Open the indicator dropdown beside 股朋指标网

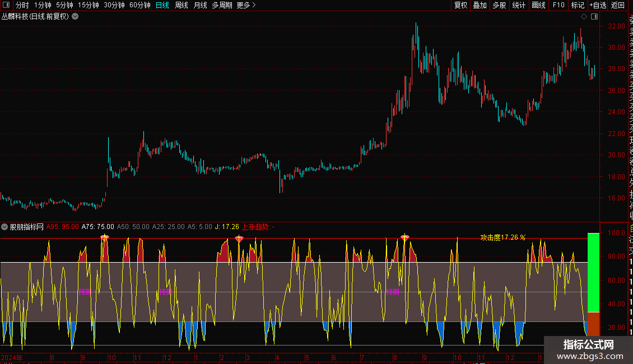(4, 227)
